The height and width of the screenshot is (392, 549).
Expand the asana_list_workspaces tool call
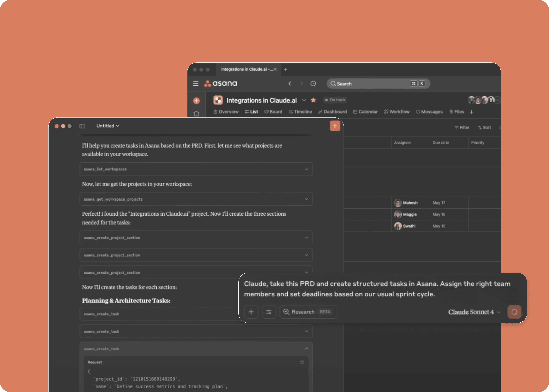[306, 169]
